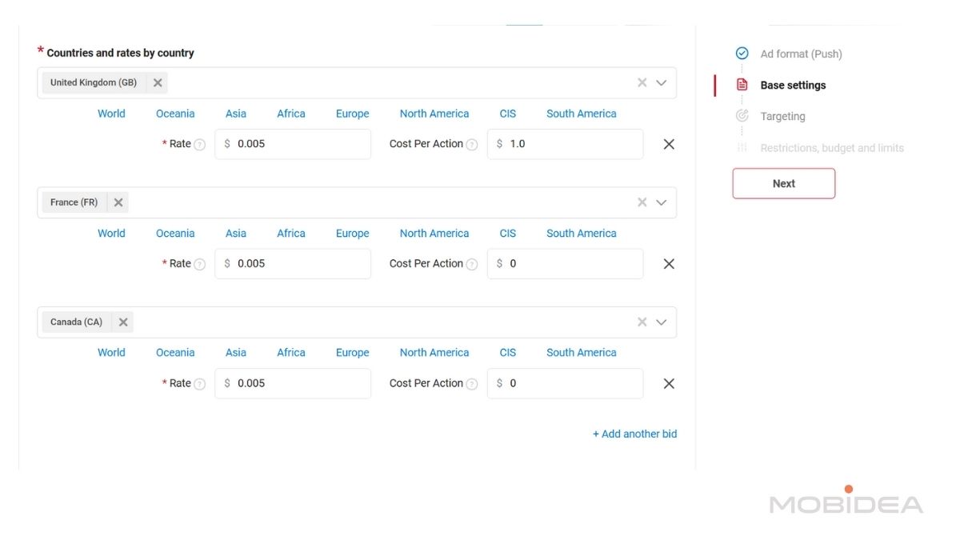Expand the United Kingdom country dropdown
Viewport: 960px width, 560px height.
coord(662,82)
